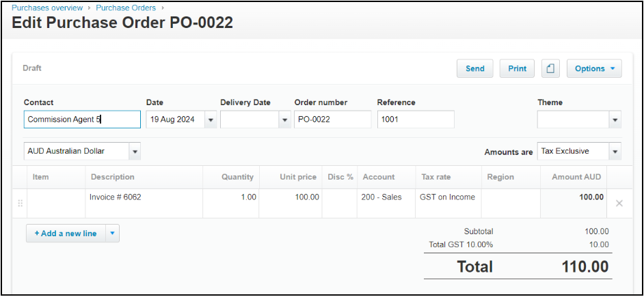Viewport: 644px width, 297px height.
Task: Open the Delivery Date picker arrow
Action: pyautogui.click(x=284, y=120)
